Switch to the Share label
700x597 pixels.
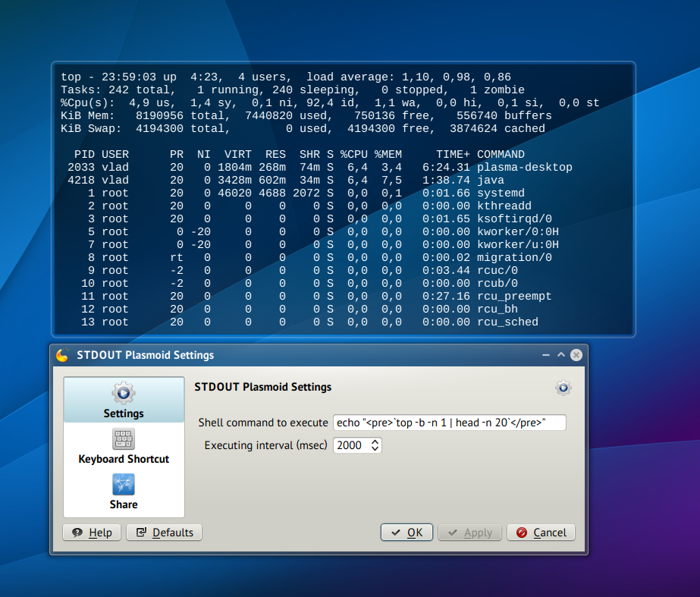click(x=124, y=504)
